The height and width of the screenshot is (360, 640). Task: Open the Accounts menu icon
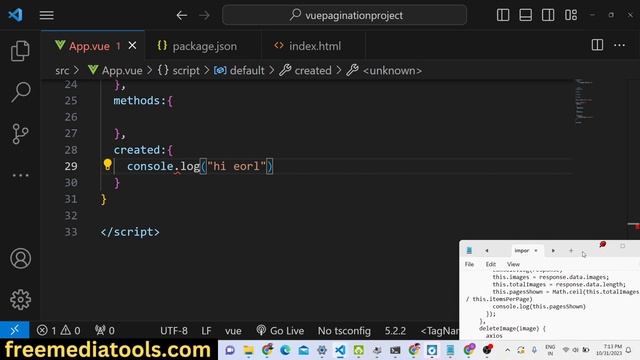click(20, 258)
